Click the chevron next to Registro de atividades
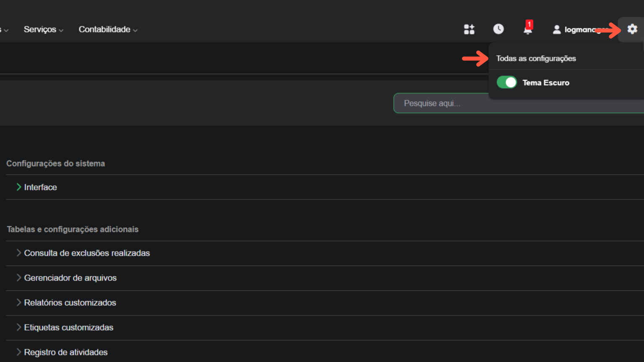Viewport: 644px width, 362px height. click(18, 352)
